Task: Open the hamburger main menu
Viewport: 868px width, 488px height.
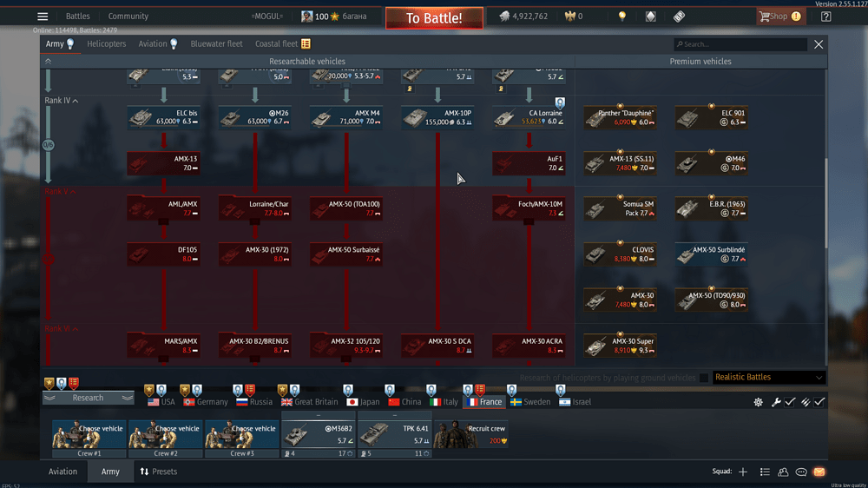Action: tap(43, 16)
